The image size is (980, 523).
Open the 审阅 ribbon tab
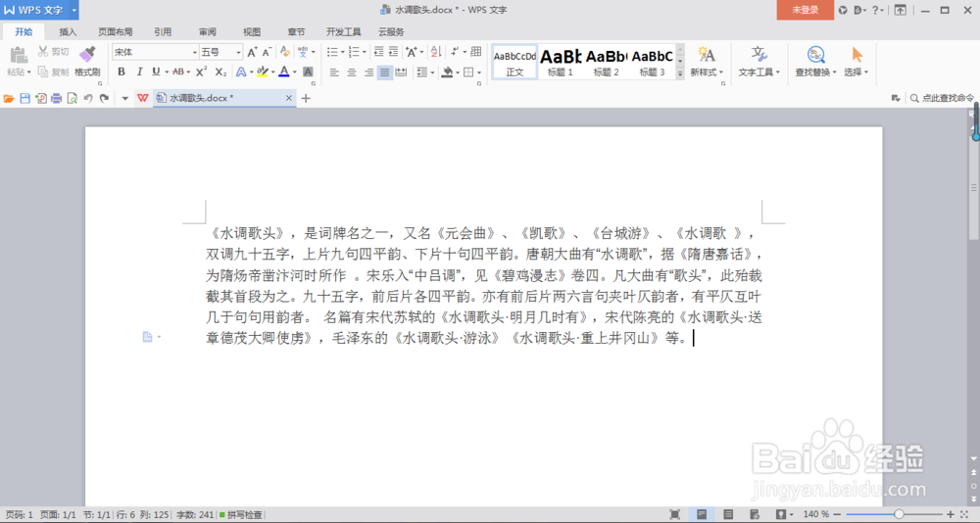208,32
